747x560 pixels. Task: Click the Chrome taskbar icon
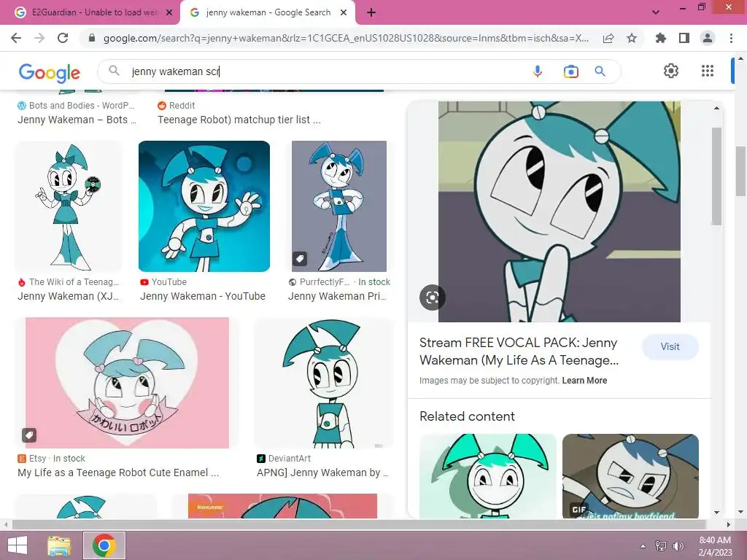click(x=104, y=545)
